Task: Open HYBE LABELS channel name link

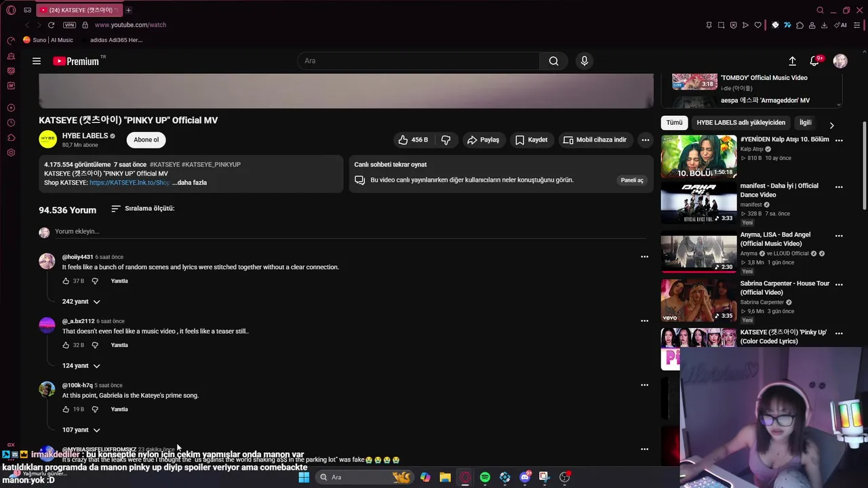Action: point(85,136)
